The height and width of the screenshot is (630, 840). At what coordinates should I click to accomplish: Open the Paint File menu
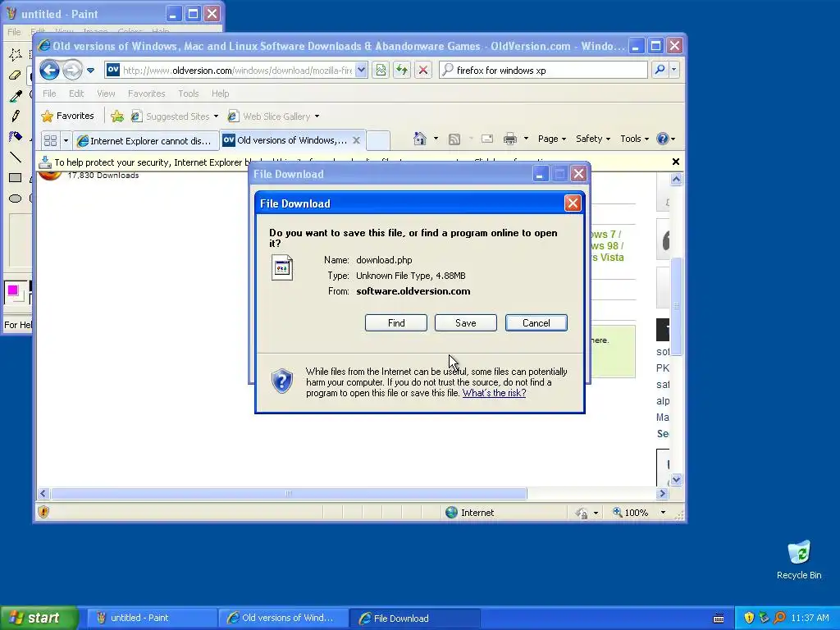pyautogui.click(x=14, y=32)
